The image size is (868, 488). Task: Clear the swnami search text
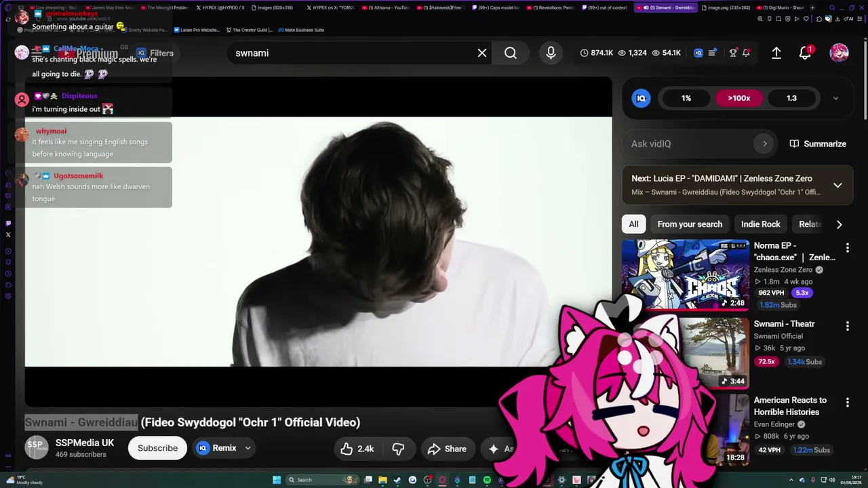click(482, 53)
